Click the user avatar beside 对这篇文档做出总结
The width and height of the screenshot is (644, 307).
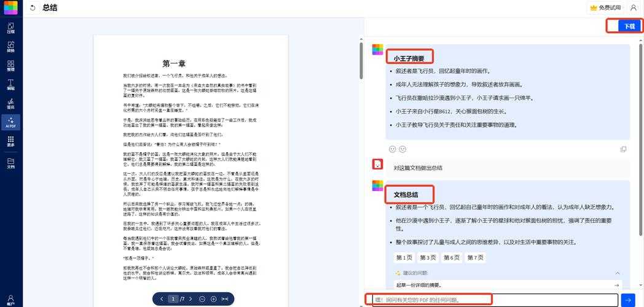click(377, 165)
